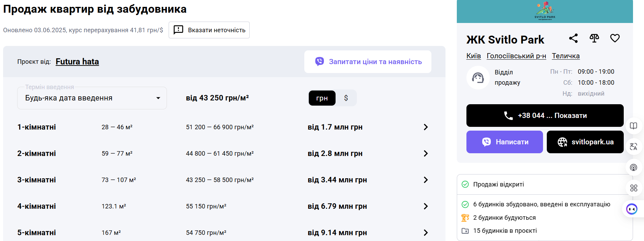This screenshot has height=241, width=644.
Task: Expand the 5-кімнатні row chevron
Action: [x=426, y=233]
